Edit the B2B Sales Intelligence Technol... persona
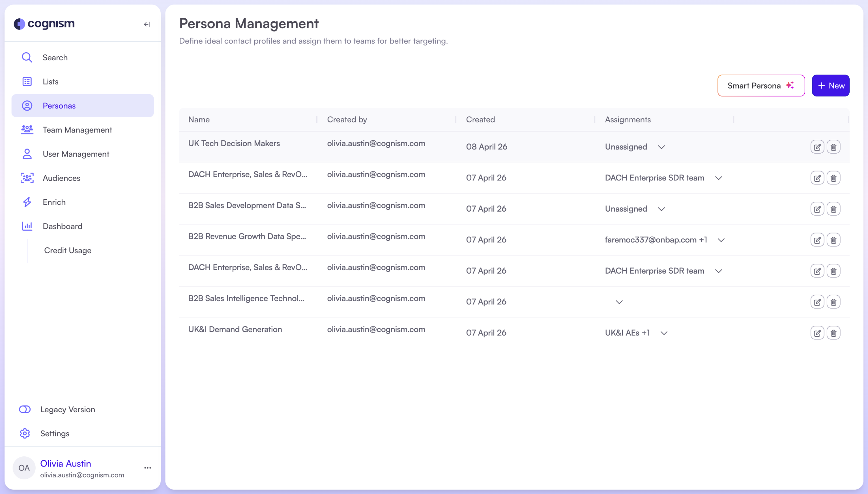The image size is (868, 494). tap(817, 302)
